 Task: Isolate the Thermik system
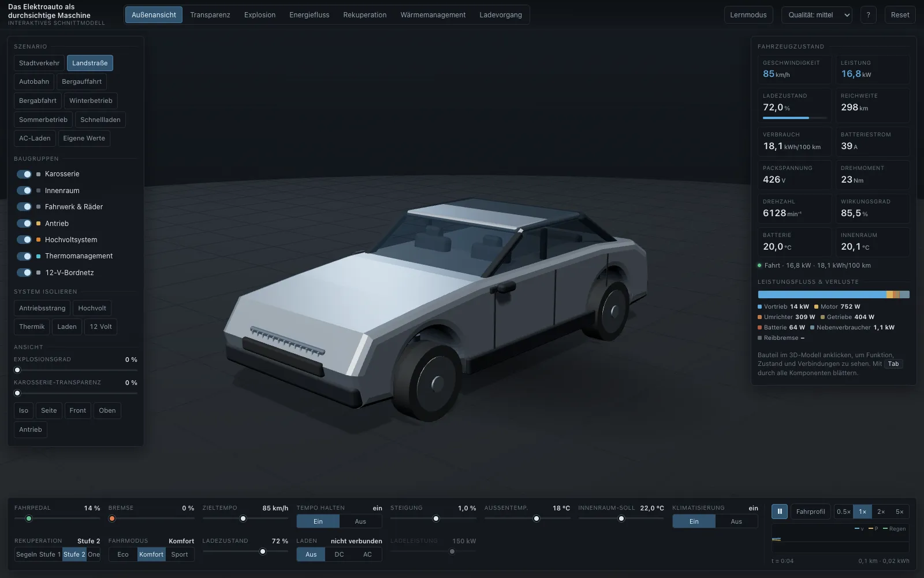pos(32,327)
